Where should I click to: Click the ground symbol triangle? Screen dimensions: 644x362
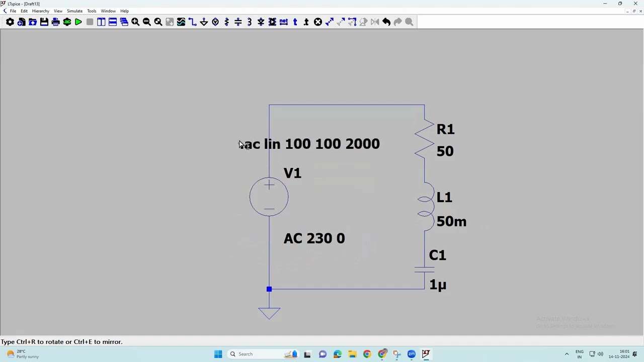click(269, 313)
